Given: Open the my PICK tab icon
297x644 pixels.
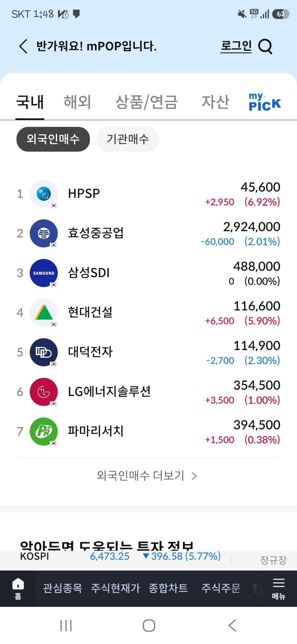Looking at the screenshot, I should point(265,102).
